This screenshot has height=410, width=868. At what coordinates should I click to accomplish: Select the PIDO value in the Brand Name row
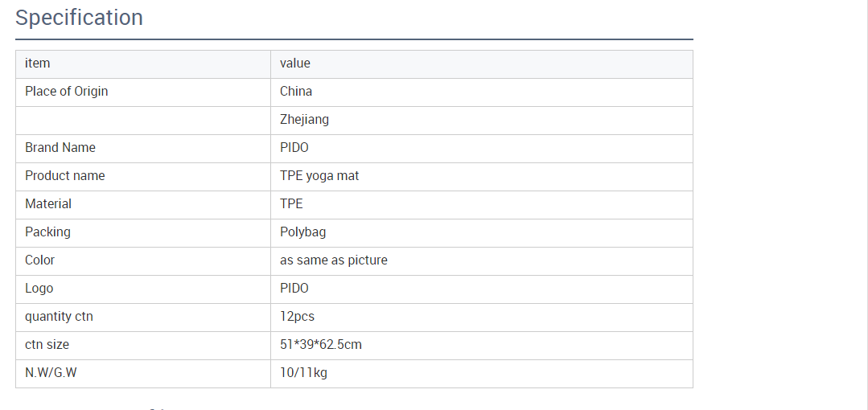click(294, 148)
